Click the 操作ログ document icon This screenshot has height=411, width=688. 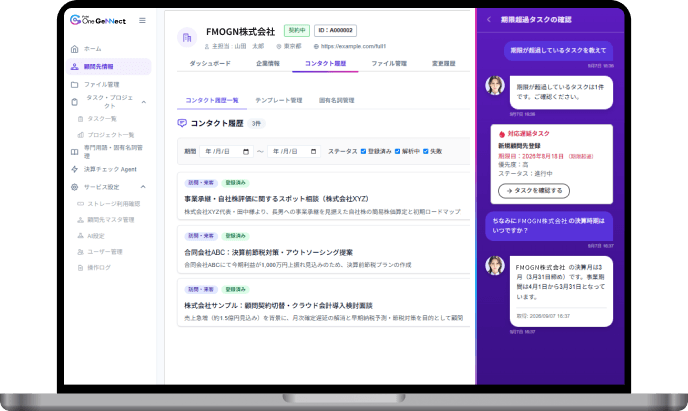pos(80,268)
